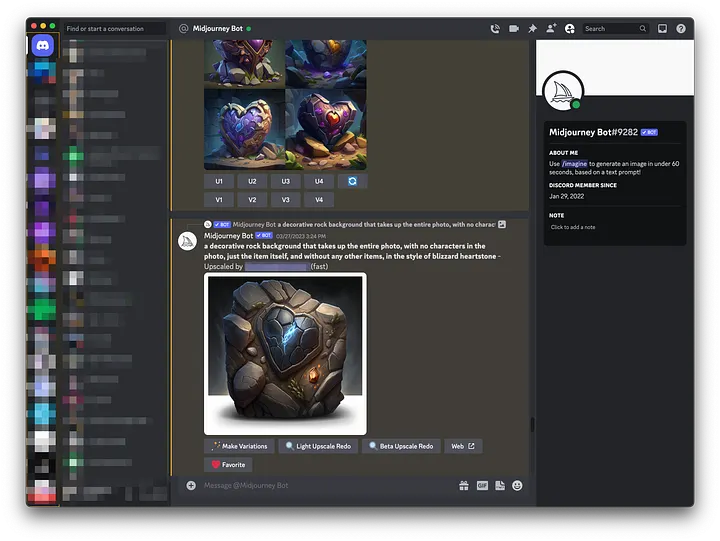The width and height of the screenshot is (720, 541).
Task: Click the plus attachment button
Action: (x=191, y=485)
